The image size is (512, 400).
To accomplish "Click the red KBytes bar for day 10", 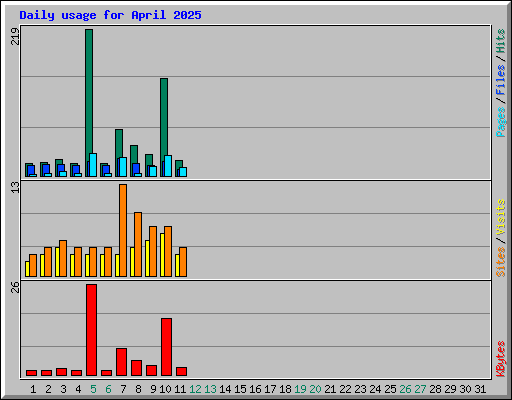I will 166,347.
